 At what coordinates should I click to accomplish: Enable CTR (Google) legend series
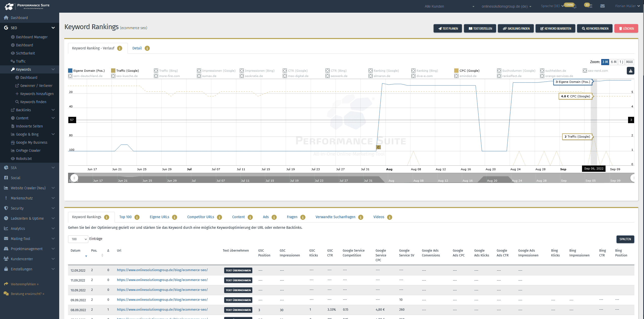click(x=295, y=71)
